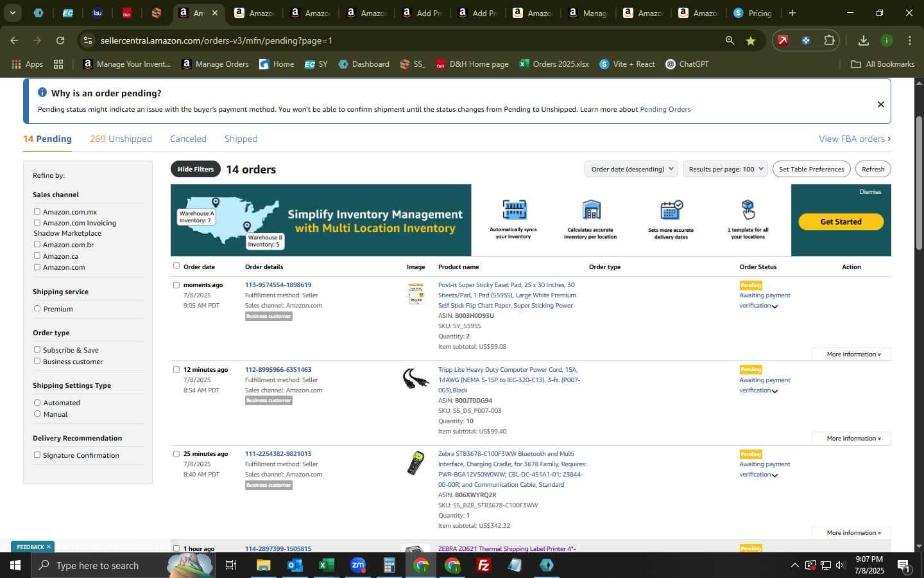Click the browser address bar URL
924x578 pixels.
216,40
